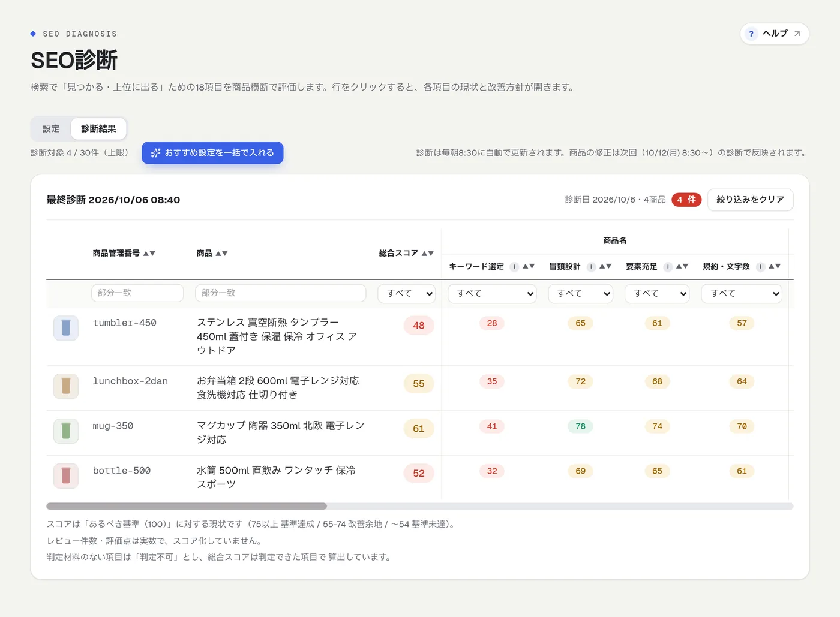Click 絞り込みをクリア button
Viewport: 840px width, 617px height.
(x=750, y=200)
